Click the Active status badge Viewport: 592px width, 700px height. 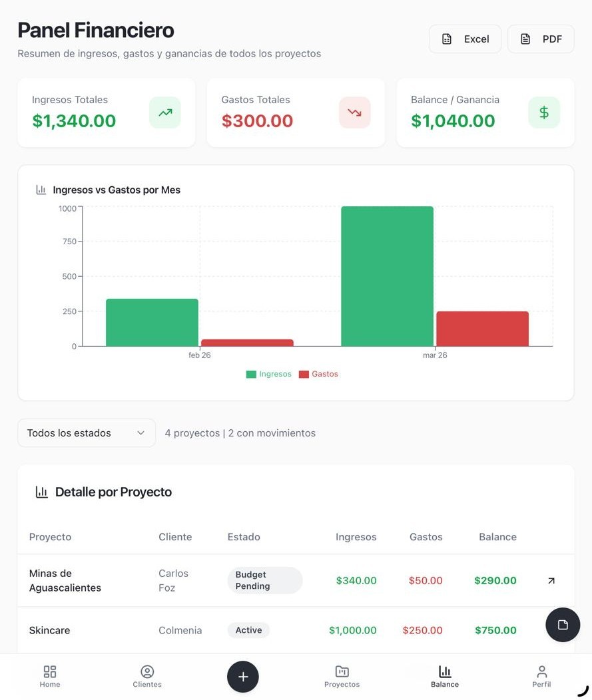249,630
